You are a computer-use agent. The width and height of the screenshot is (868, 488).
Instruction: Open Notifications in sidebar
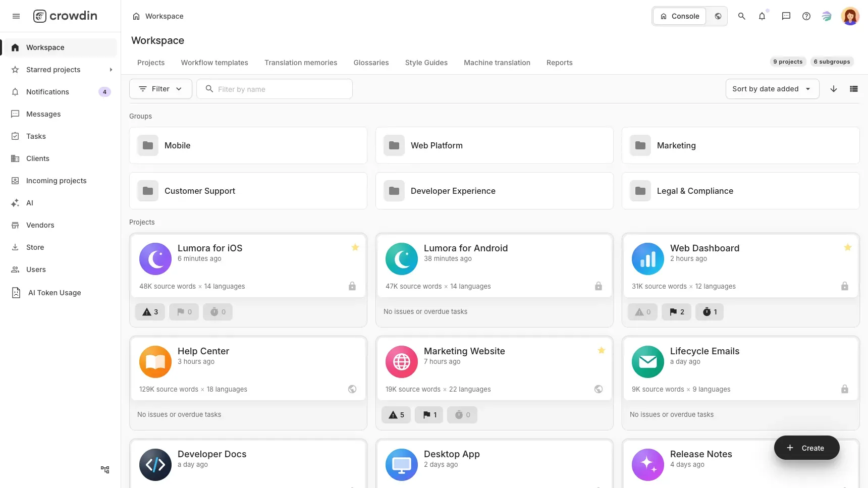(x=61, y=92)
